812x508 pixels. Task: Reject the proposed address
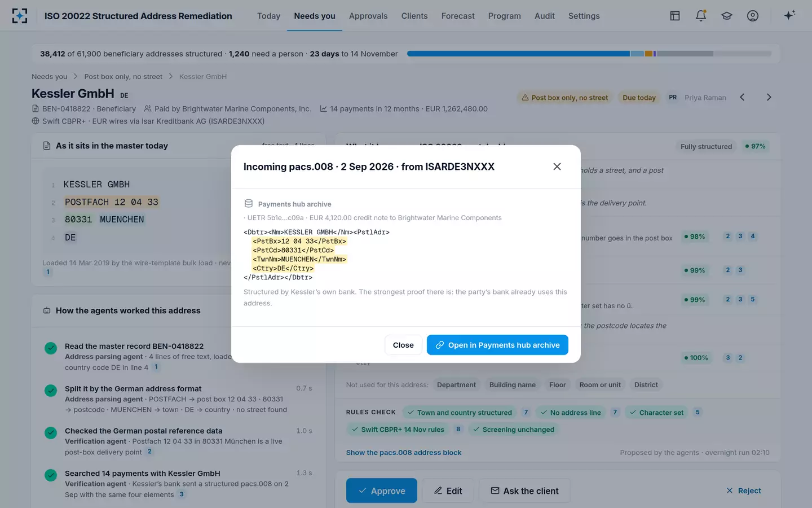[x=744, y=491]
